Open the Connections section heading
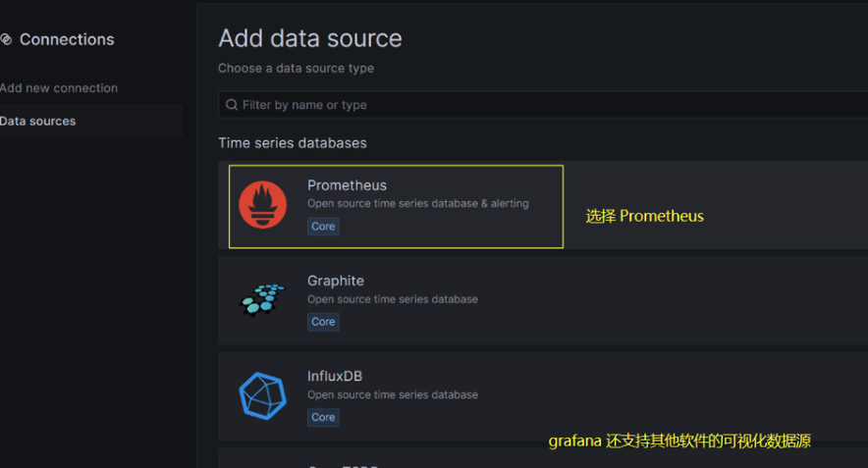The image size is (868, 468). 67,39
